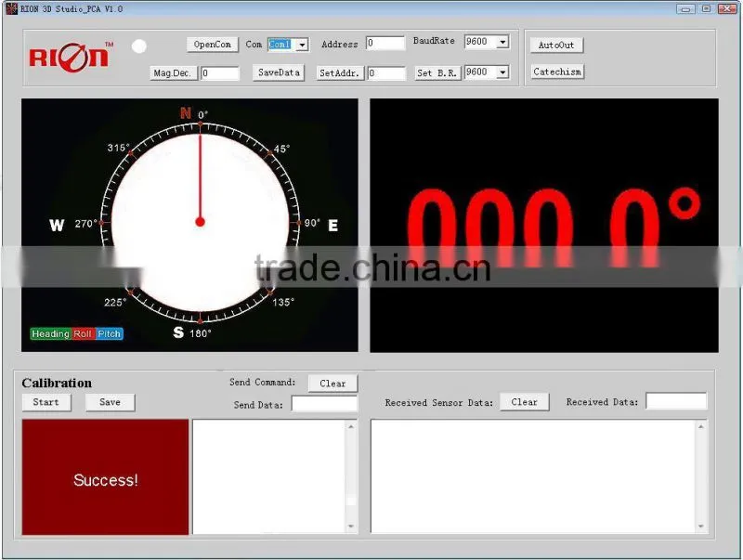Image resolution: width=743 pixels, height=560 pixels.
Task: Focus the Received Data field
Action: click(x=676, y=401)
